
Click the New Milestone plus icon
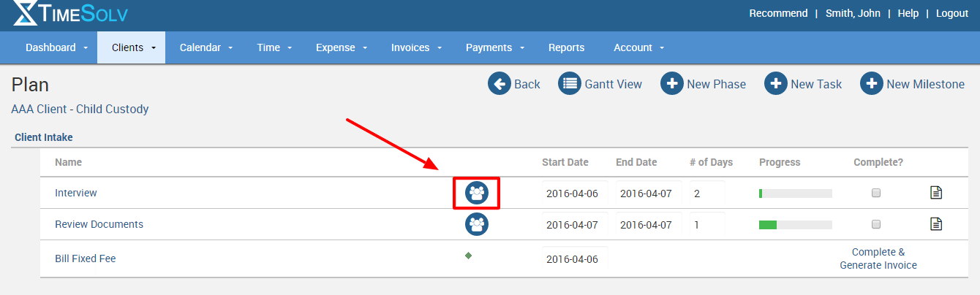coord(871,84)
